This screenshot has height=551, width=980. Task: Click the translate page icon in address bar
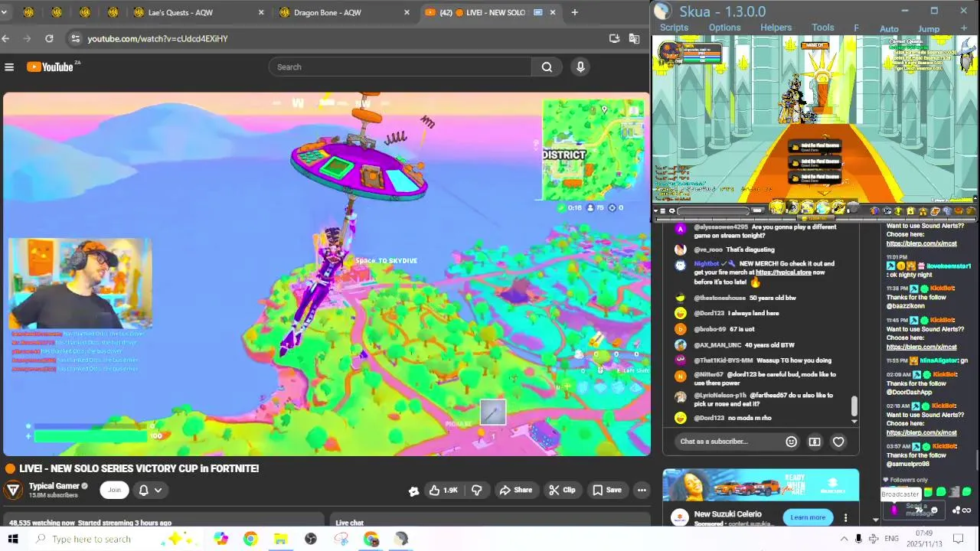634,38
